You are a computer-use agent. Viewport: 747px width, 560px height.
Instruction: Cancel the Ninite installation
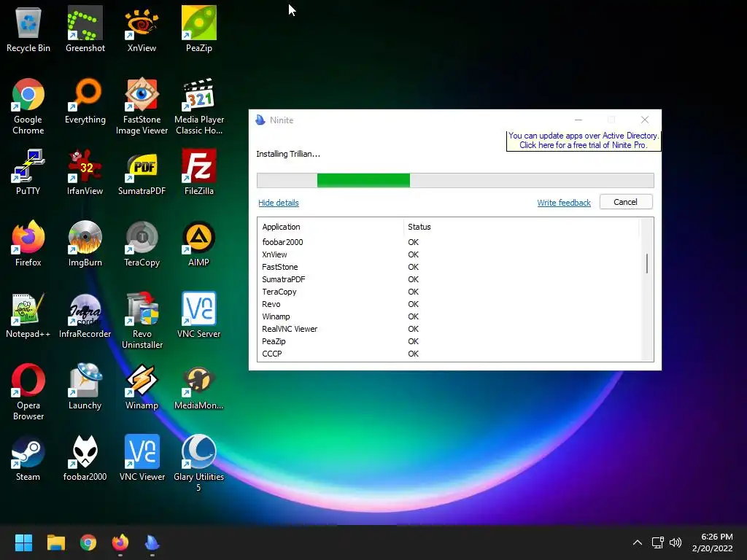click(625, 202)
